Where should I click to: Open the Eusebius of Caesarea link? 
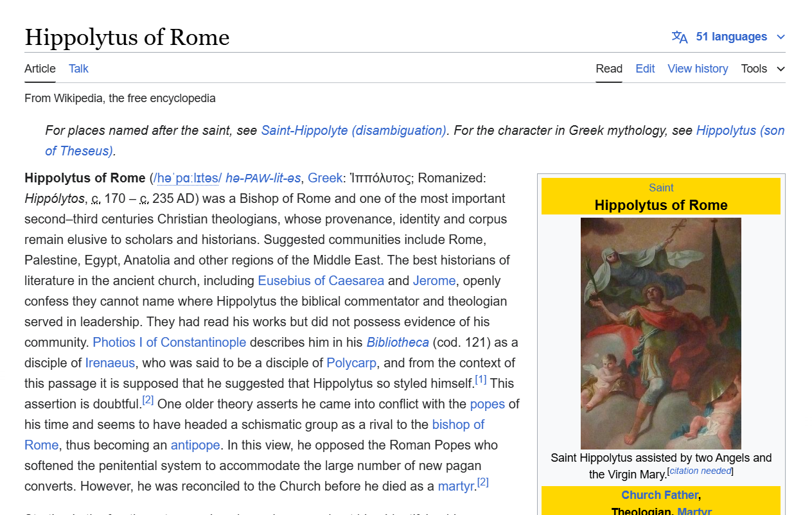(x=321, y=281)
